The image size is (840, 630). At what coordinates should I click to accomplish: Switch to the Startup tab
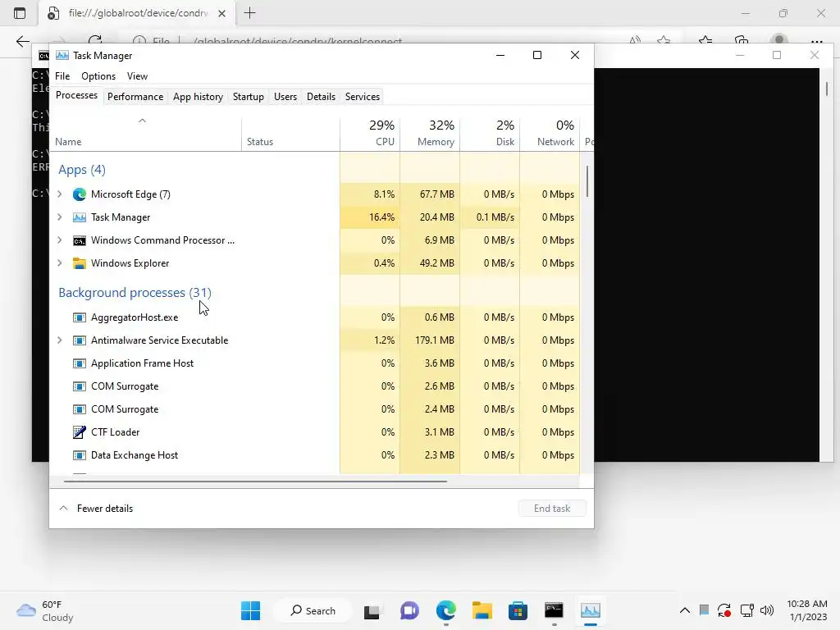[248, 97]
